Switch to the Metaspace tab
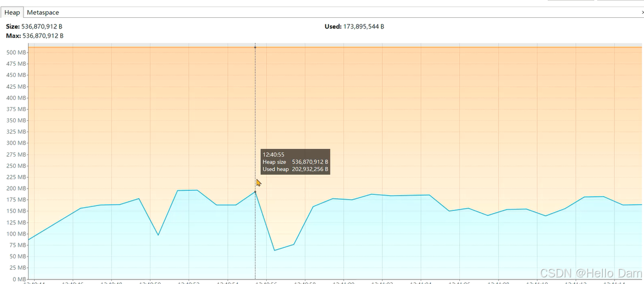 [43, 12]
